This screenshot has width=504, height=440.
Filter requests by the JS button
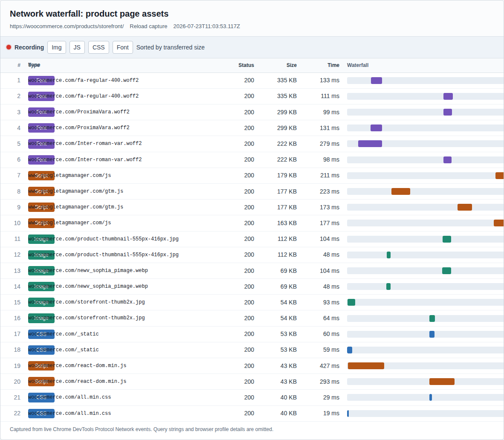(77, 47)
